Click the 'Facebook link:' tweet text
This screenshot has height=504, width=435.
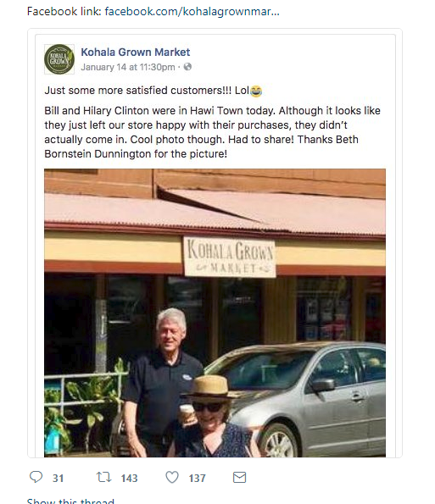click(x=64, y=12)
